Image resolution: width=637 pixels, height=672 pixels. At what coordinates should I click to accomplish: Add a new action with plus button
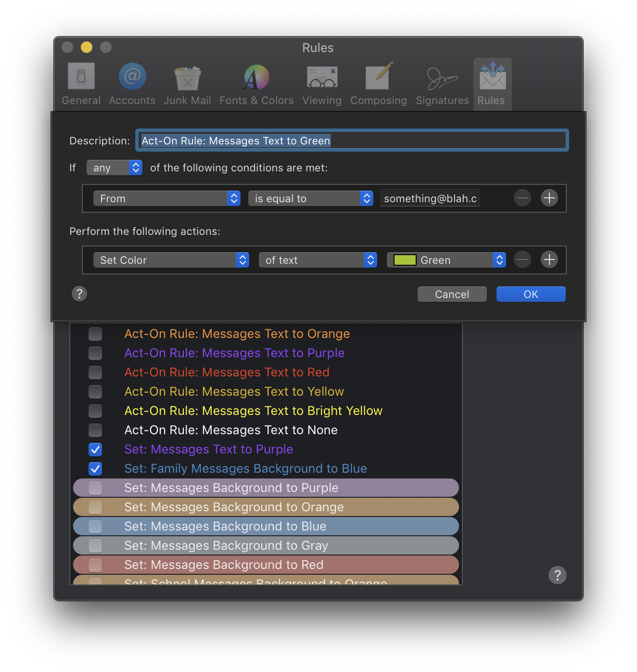point(549,259)
